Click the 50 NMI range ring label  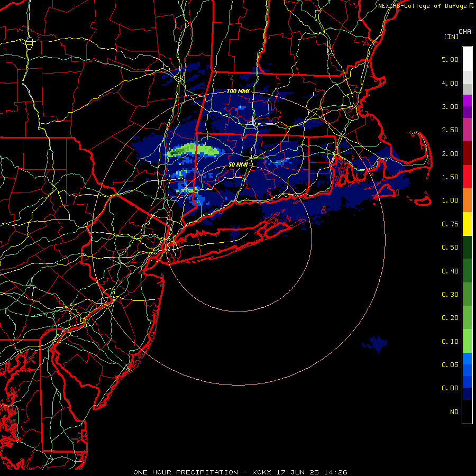pyautogui.click(x=238, y=164)
